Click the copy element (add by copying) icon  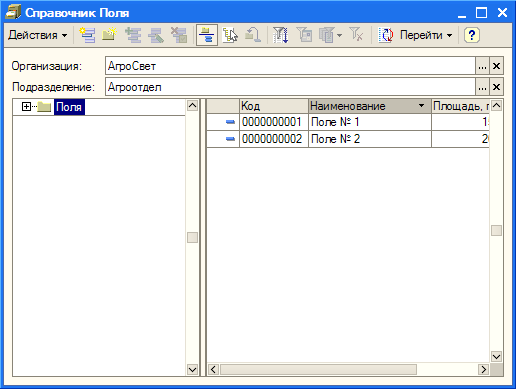(x=133, y=35)
